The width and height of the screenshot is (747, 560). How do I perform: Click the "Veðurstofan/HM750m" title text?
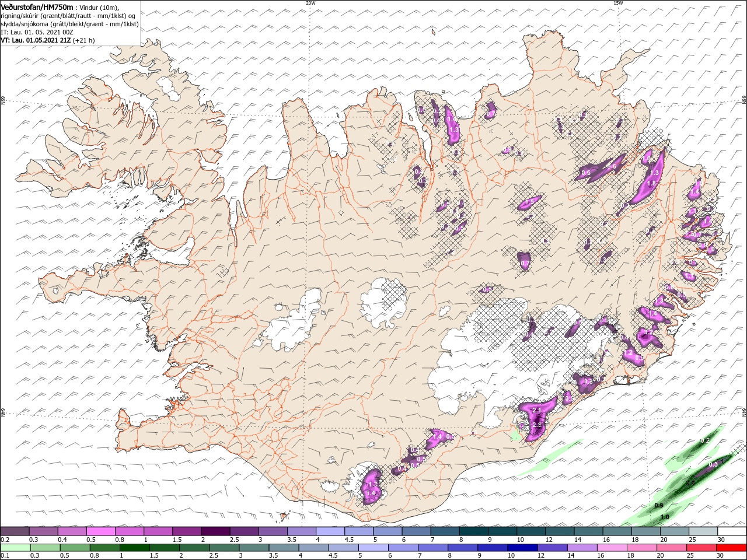pos(37,6)
